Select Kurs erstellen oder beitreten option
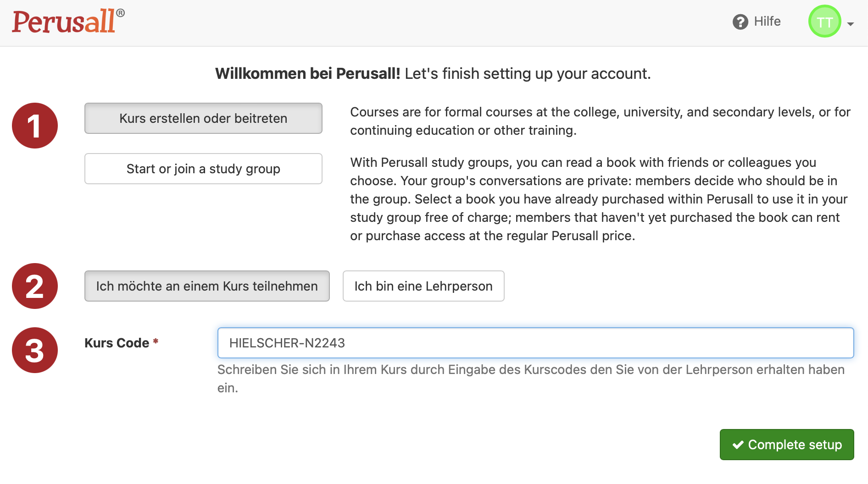The width and height of the screenshot is (868, 484). tap(203, 118)
